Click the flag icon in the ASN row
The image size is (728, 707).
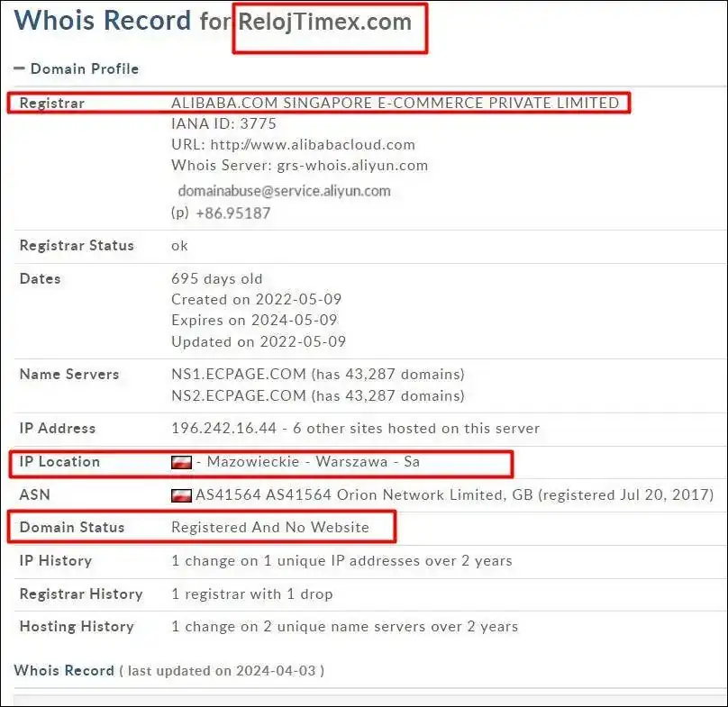(x=181, y=495)
